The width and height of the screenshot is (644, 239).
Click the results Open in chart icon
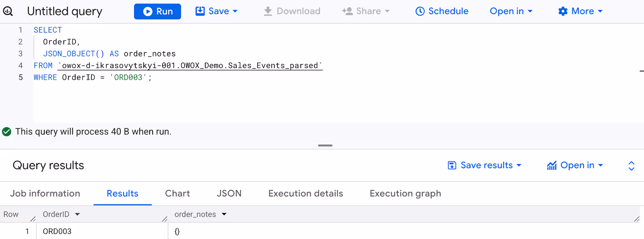552,165
